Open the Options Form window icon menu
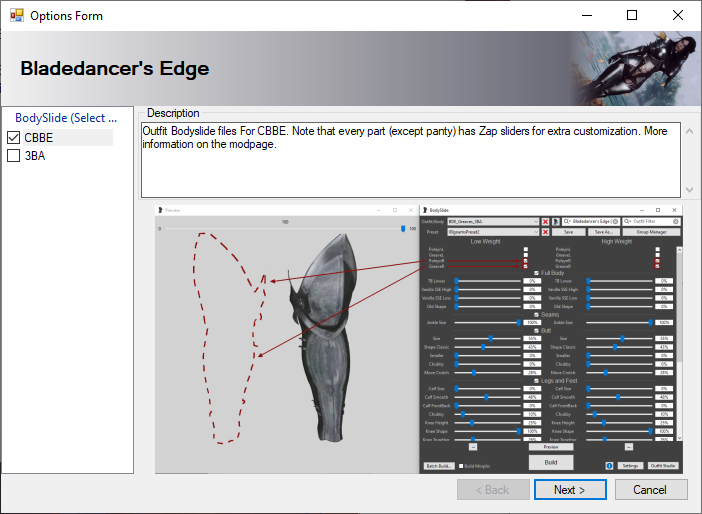 [x=17, y=16]
